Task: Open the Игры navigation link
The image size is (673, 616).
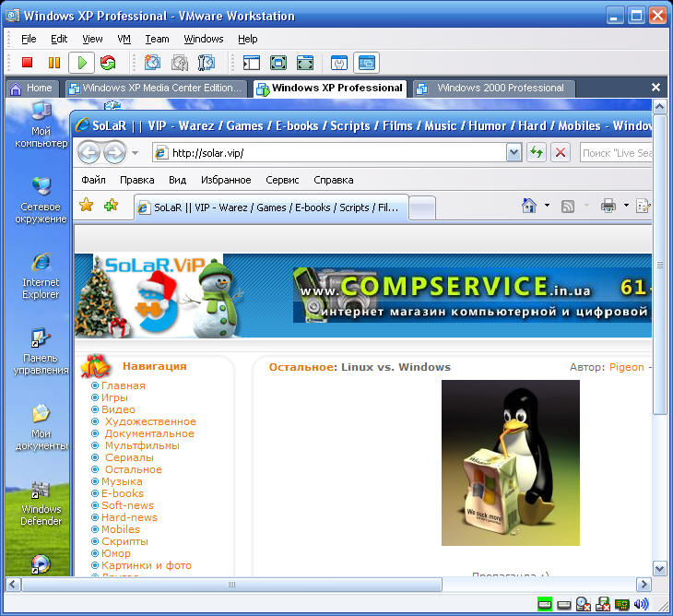Action: [x=114, y=397]
